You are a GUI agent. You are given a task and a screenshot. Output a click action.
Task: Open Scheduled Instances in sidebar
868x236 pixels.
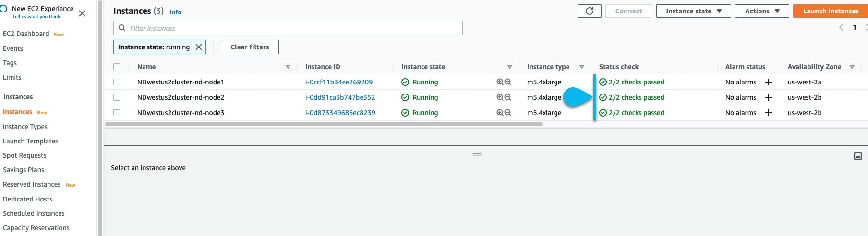(34, 213)
